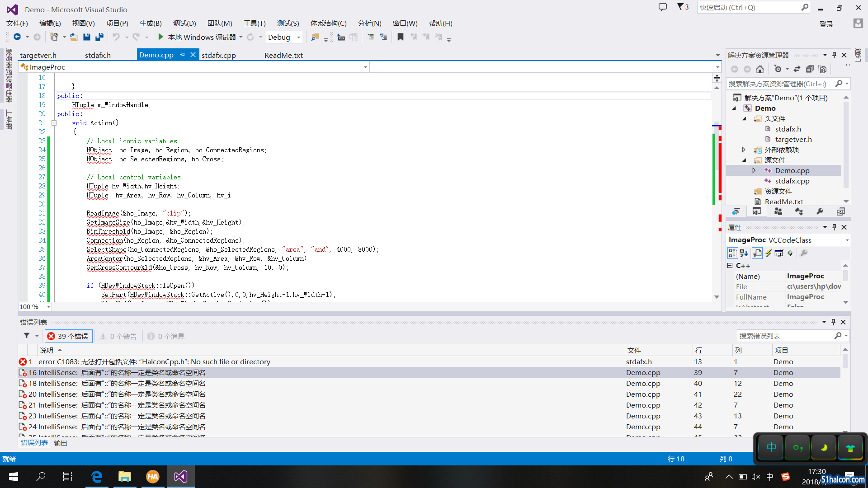This screenshot has height=488, width=868.
Task: Open the zoom level 100 % dropdown
Action: (48, 307)
